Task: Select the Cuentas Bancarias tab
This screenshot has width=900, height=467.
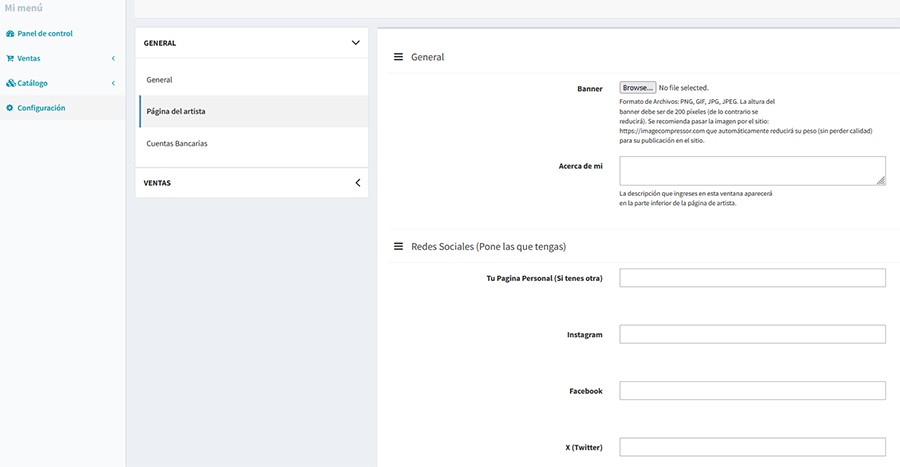Action: pyautogui.click(x=253, y=143)
